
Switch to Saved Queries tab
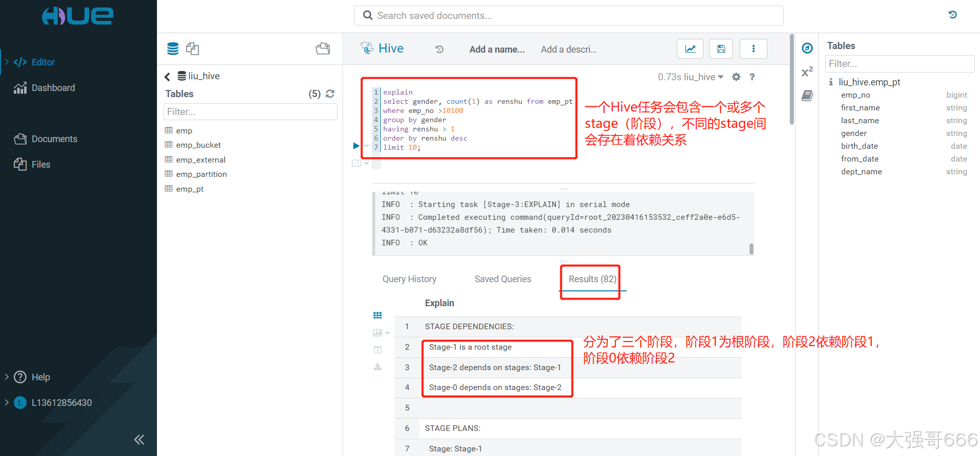pyautogui.click(x=503, y=279)
